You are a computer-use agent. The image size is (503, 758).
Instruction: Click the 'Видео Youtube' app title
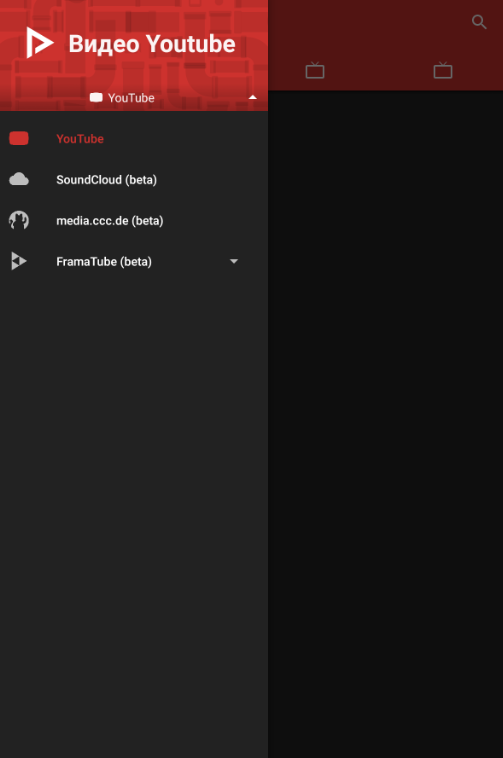tap(152, 44)
